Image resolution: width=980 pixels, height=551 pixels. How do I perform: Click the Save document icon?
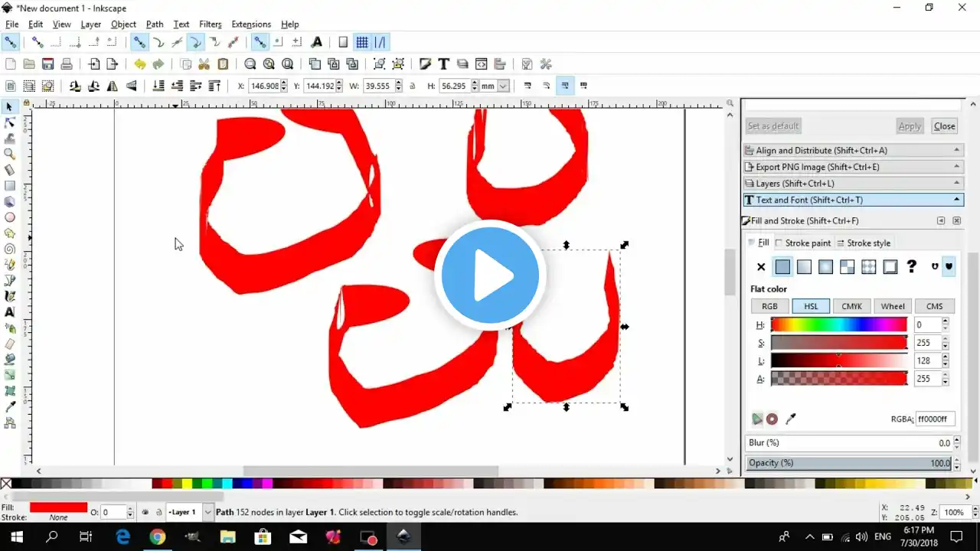click(47, 64)
